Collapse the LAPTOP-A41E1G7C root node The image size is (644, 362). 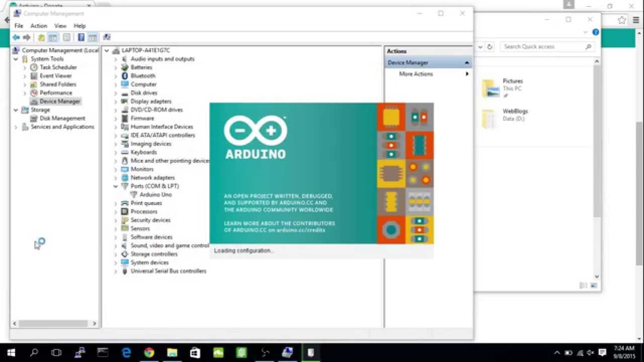pos(107,50)
